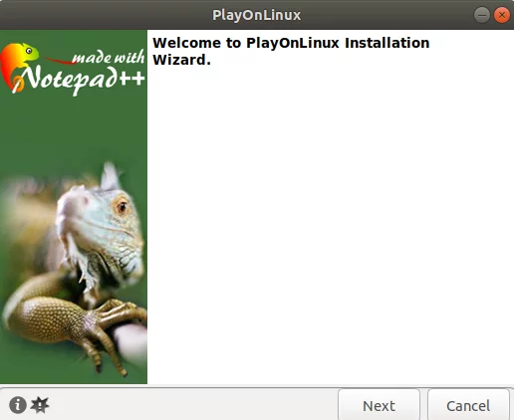Click the Notepad++ wordmark text
The height and width of the screenshot is (420, 514).
pyautogui.click(x=83, y=79)
